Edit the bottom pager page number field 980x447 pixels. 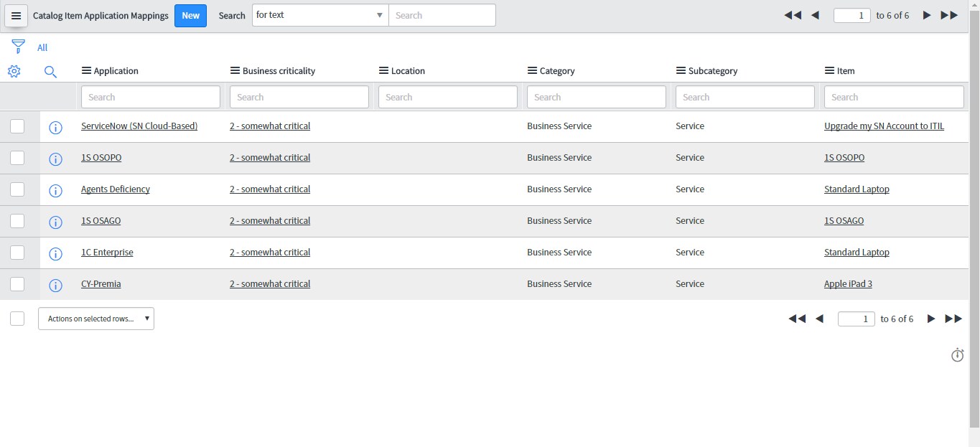(x=857, y=319)
